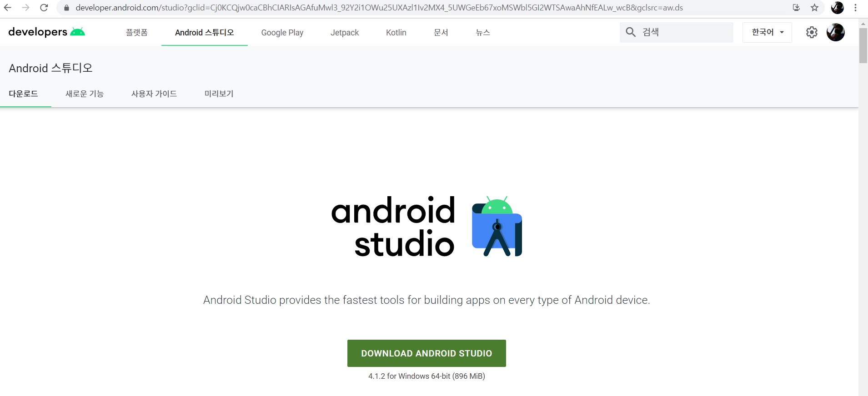Image resolution: width=868 pixels, height=396 pixels.
Task: Open the site account avatar
Action: [x=836, y=32]
